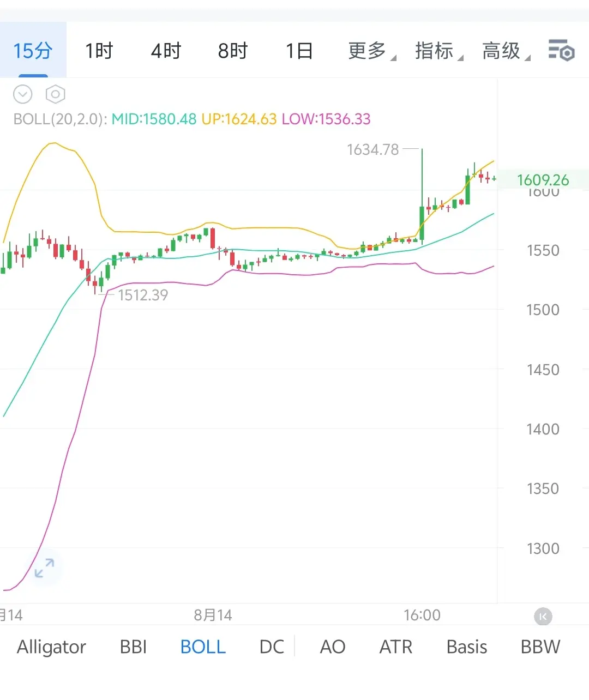Screen dimensions: 589x700
Task: Click the 16:00 time axis label
Action: pyautogui.click(x=422, y=615)
